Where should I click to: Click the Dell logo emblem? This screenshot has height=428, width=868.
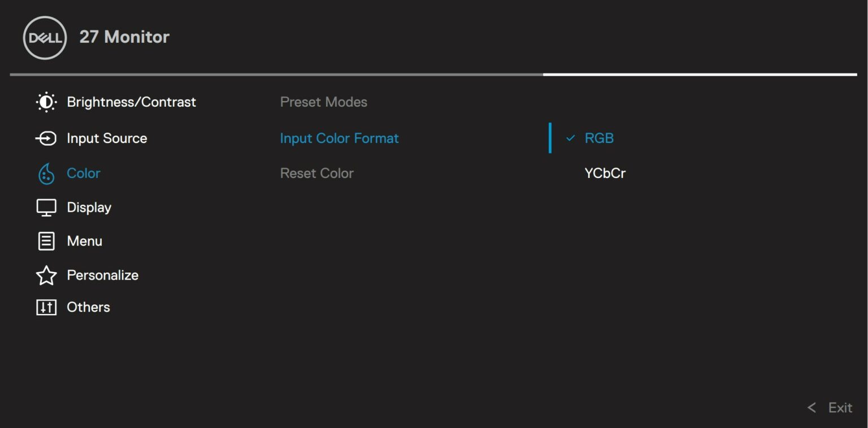[44, 37]
